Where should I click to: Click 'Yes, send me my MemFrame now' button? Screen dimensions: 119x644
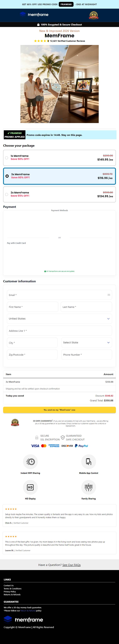click(x=59, y=410)
